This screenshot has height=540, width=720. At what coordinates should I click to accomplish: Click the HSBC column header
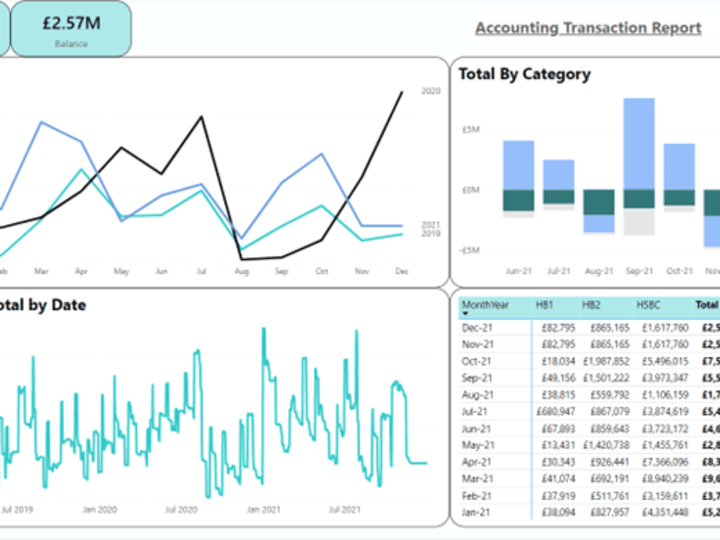[x=648, y=304]
